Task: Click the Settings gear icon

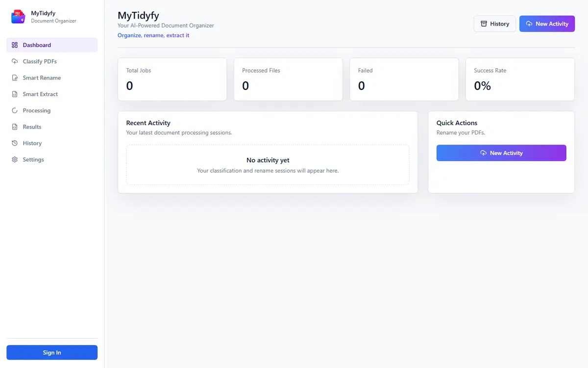Action: pos(15,159)
